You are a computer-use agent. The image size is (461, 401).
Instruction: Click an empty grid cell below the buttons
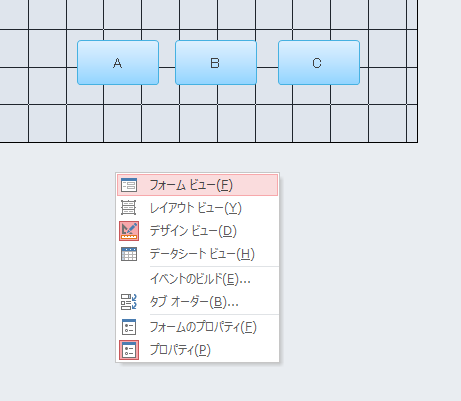point(198,123)
